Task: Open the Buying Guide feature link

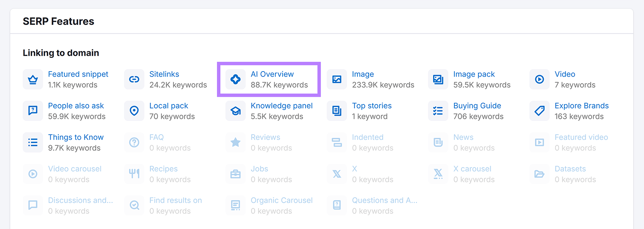Action: tap(477, 106)
